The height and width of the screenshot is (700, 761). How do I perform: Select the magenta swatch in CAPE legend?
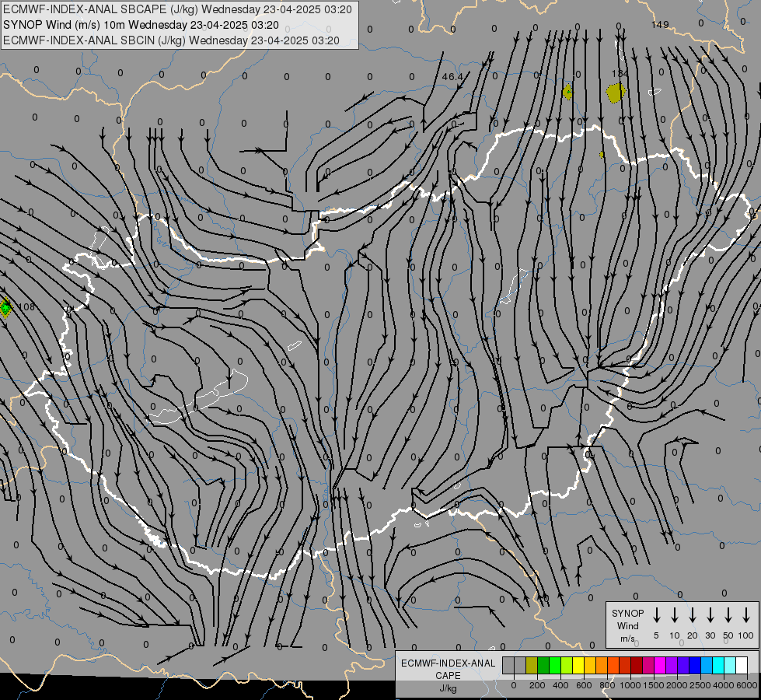661,665
